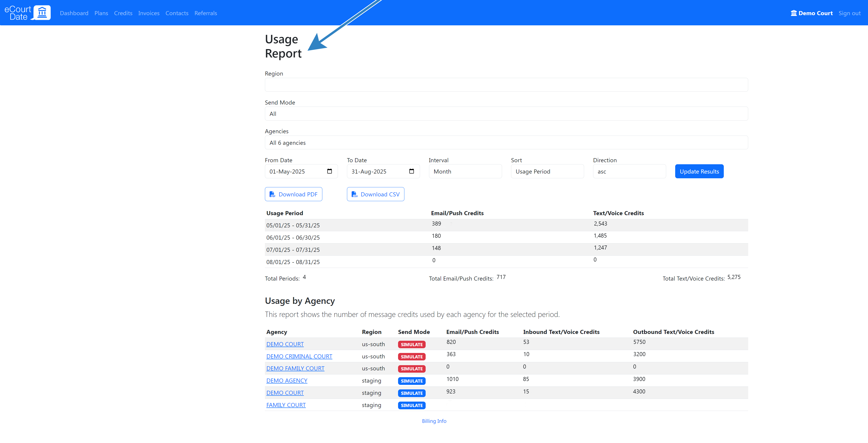Screen dimensions: 868x443
Task: Open the Dashboard nav item
Action: tap(74, 13)
